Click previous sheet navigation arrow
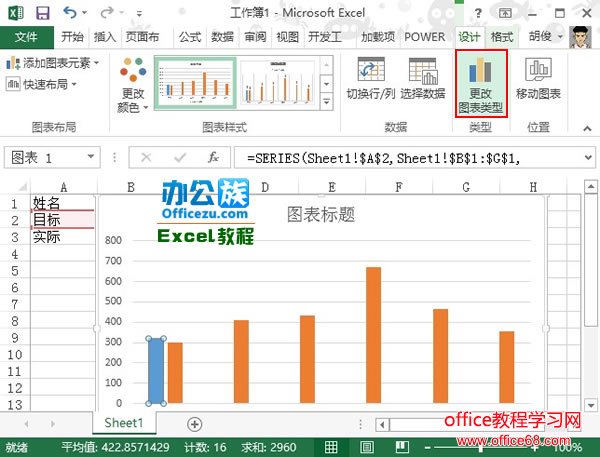The height and width of the screenshot is (457, 600). 26,424
